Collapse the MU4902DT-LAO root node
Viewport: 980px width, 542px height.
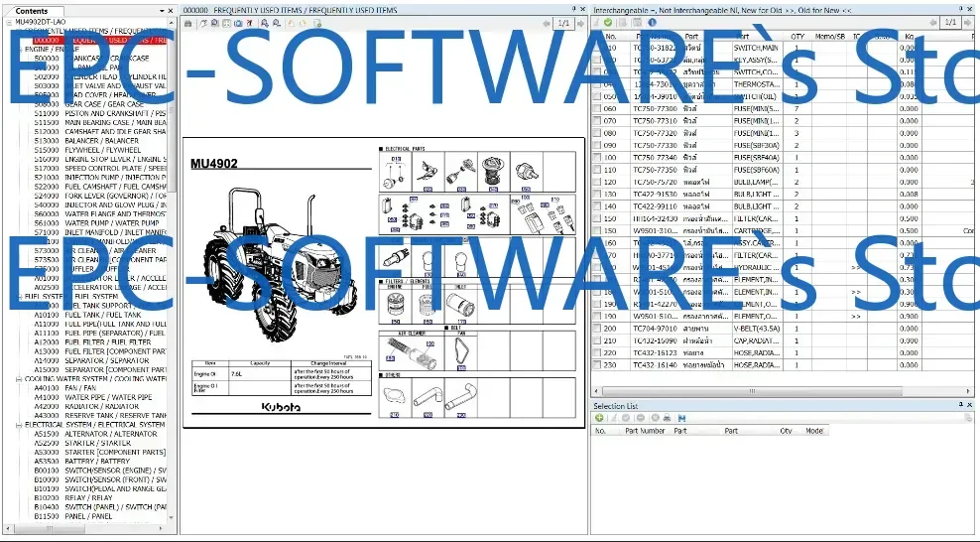click(9, 22)
